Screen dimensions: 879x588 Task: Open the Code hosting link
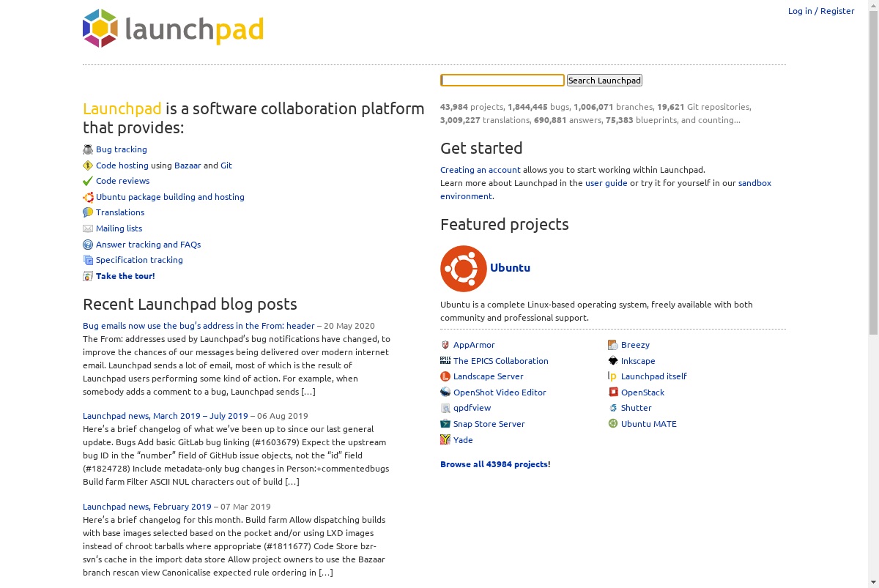pyautogui.click(x=122, y=165)
